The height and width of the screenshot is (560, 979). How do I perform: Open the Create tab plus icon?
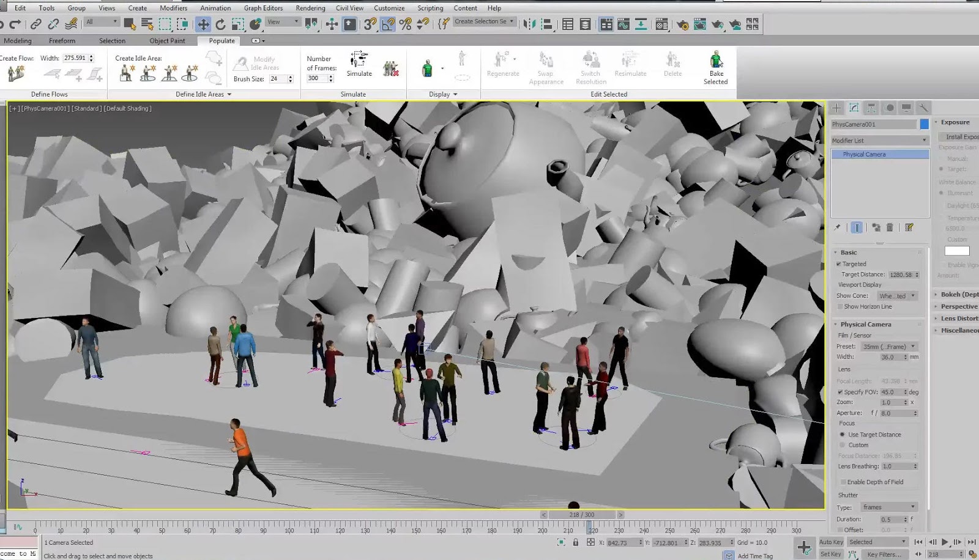(x=836, y=108)
